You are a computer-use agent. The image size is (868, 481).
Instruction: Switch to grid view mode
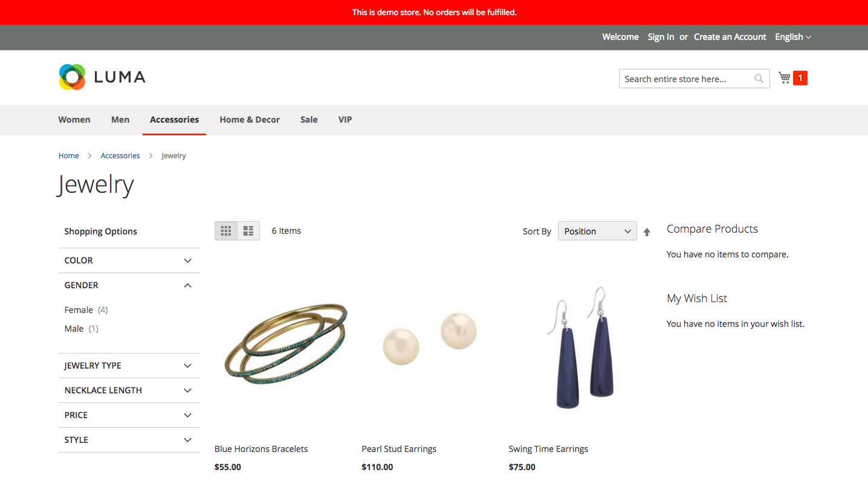click(226, 231)
